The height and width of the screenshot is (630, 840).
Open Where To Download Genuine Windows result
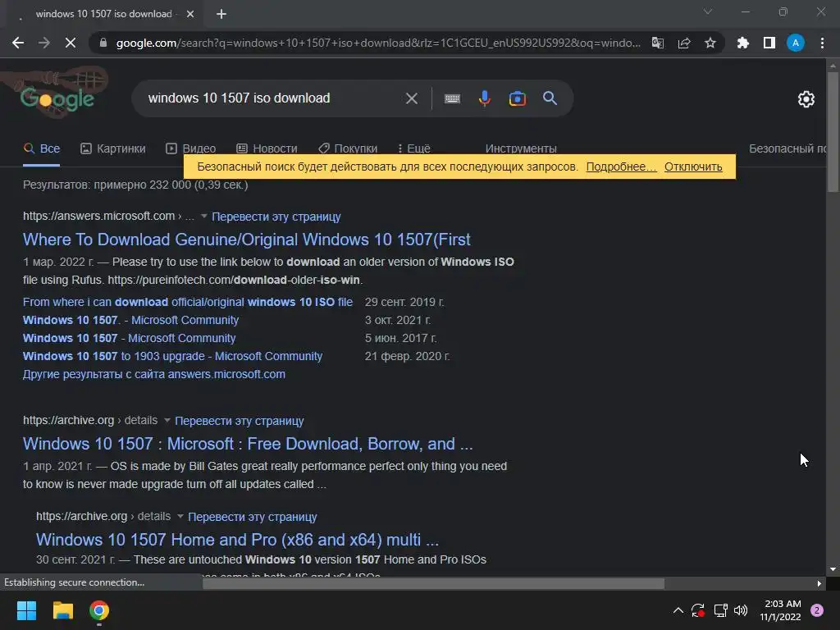(246, 240)
